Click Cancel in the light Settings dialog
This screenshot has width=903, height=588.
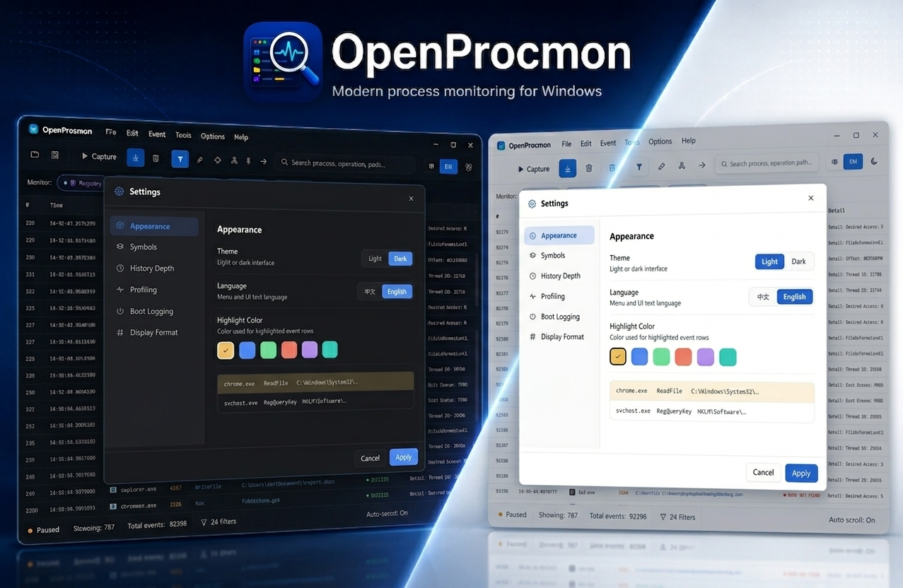pyautogui.click(x=763, y=472)
